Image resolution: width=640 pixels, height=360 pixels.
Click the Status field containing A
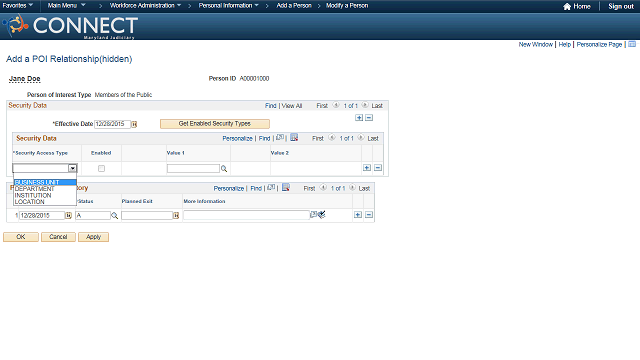click(93, 216)
